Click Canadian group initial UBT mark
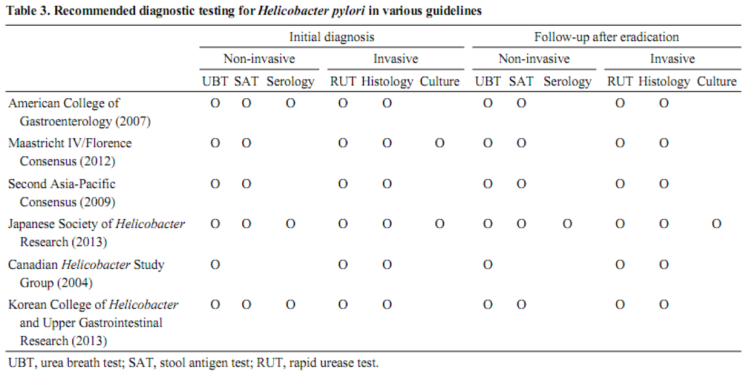Screen dimensions: 743x372 [215, 265]
